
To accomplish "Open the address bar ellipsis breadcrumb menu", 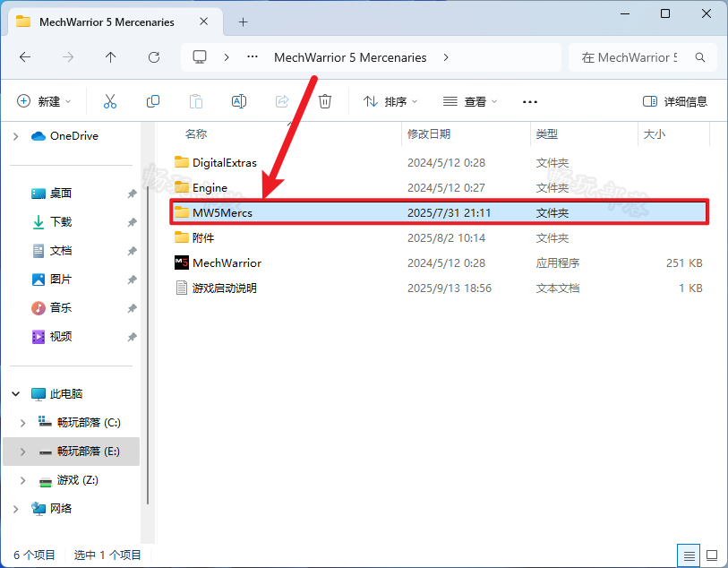I will point(253,57).
